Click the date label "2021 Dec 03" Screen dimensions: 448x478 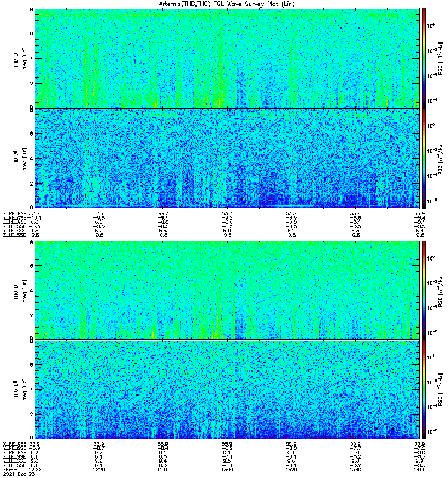click(19, 474)
